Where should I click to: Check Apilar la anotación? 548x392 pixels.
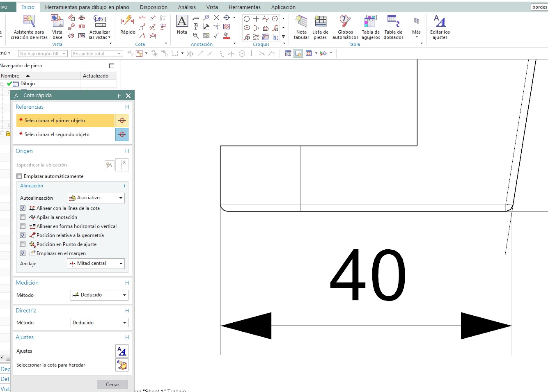pyautogui.click(x=23, y=217)
